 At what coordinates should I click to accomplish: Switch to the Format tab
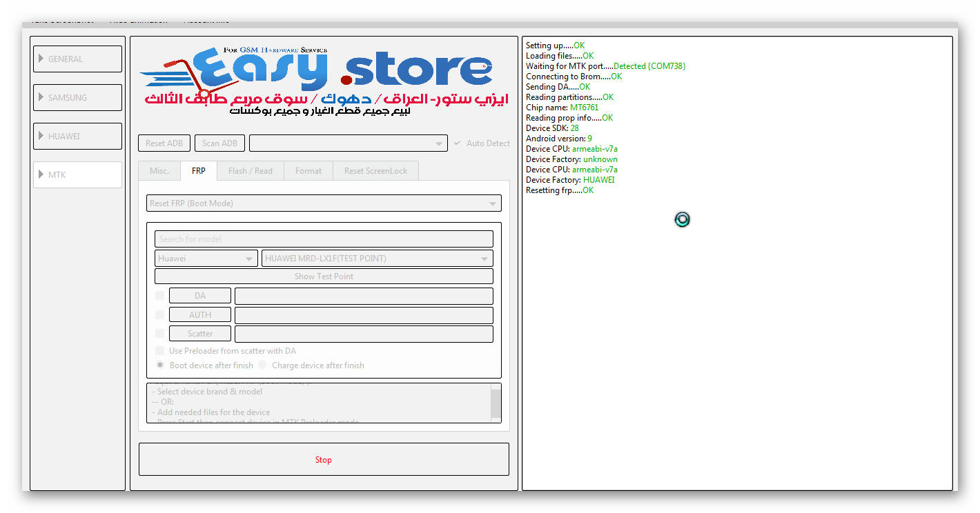coord(308,171)
